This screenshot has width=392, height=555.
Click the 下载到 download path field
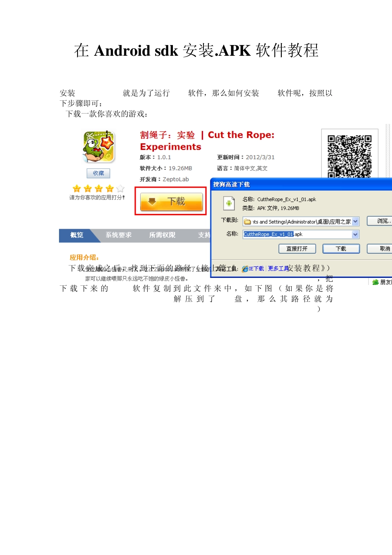point(301,222)
